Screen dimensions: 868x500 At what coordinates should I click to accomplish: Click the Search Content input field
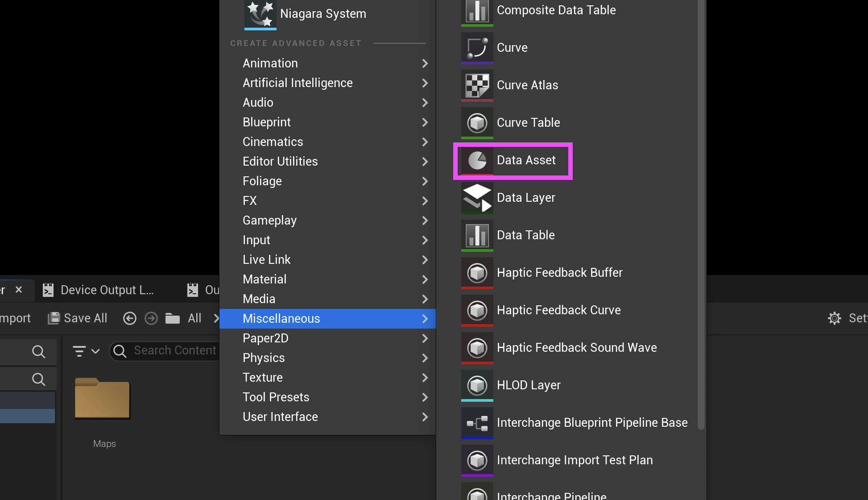[174, 351]
